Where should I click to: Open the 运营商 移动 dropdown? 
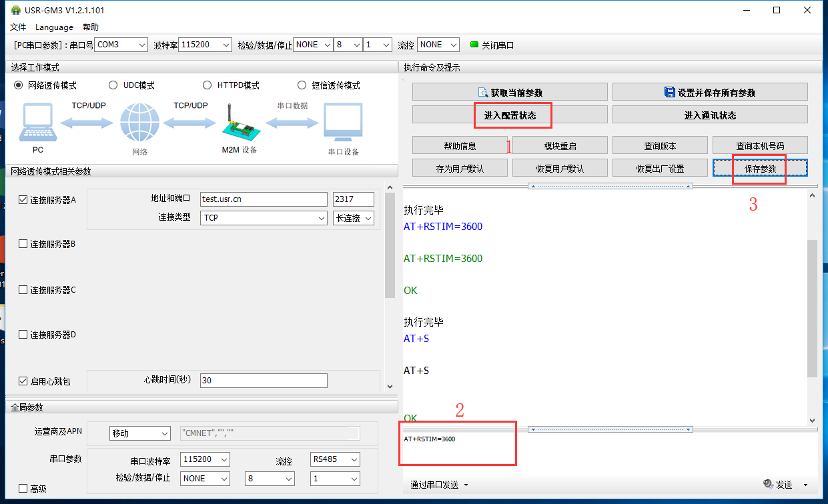point(140,433)
